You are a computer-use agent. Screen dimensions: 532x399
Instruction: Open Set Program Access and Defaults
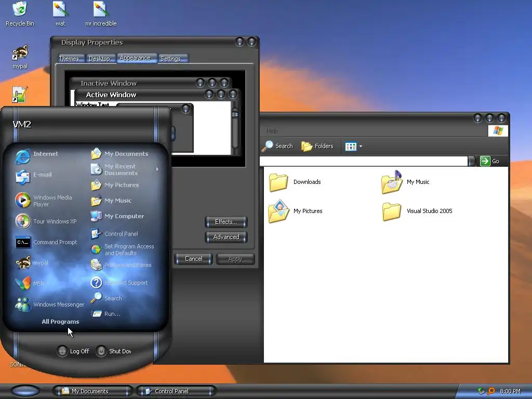point(122,250)
